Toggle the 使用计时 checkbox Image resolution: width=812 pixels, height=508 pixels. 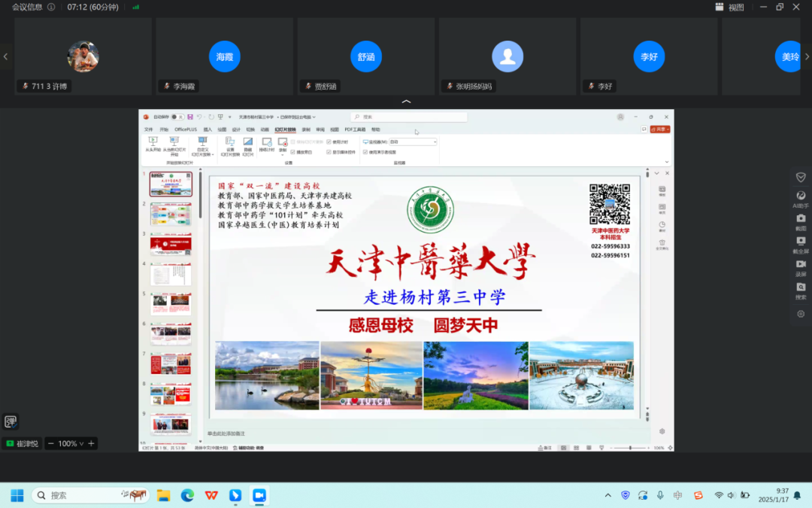329,141
